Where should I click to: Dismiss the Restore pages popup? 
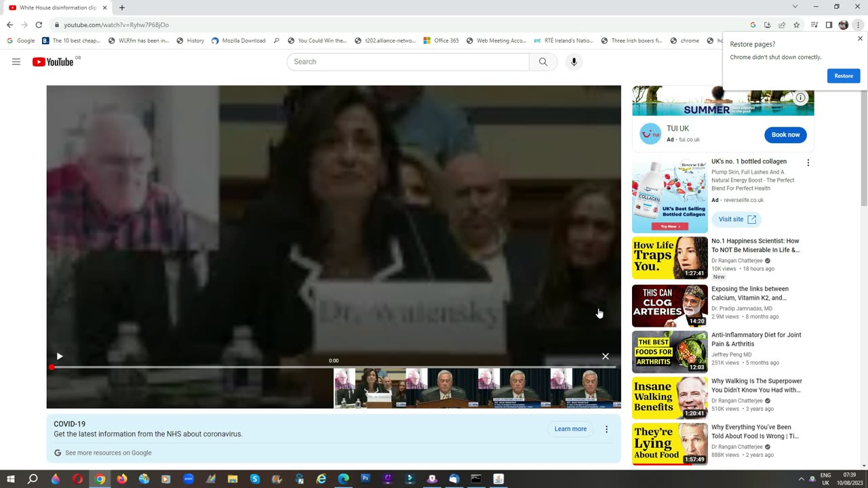[861, 39]
